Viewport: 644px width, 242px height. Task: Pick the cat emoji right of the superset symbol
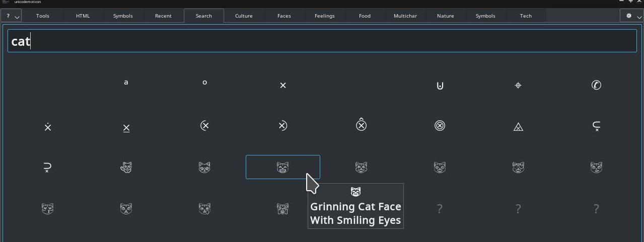click(126, 167)
